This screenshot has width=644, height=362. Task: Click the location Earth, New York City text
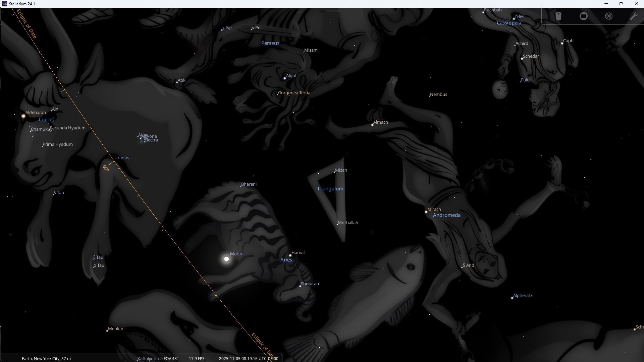point(46,358)
